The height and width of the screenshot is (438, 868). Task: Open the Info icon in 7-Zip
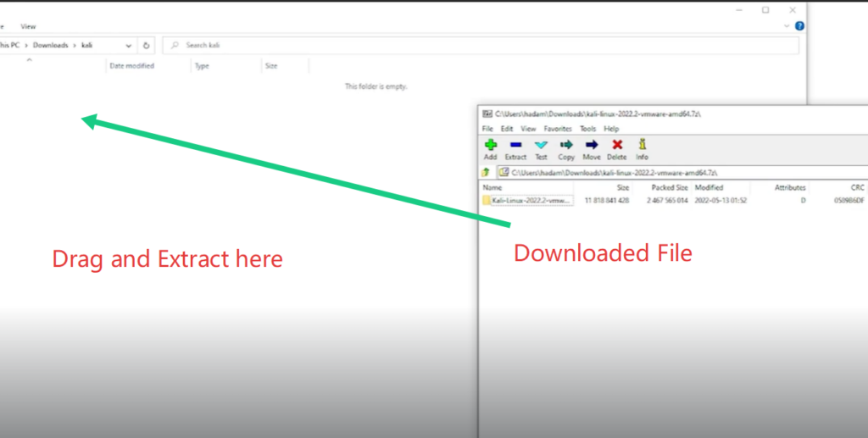coord(643,144)
